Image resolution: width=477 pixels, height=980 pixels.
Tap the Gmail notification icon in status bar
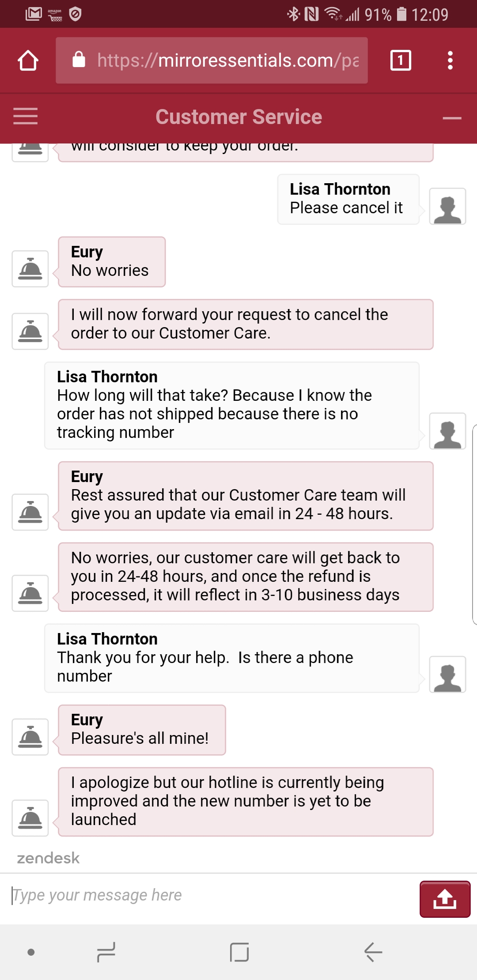(34, 14)
